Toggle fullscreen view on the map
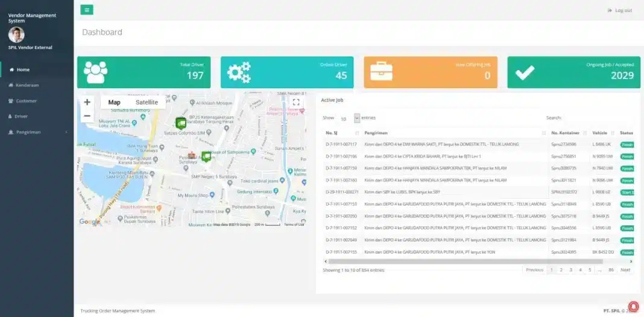The width and height of the screenshot is (644, 317). (x=296, y=103)
